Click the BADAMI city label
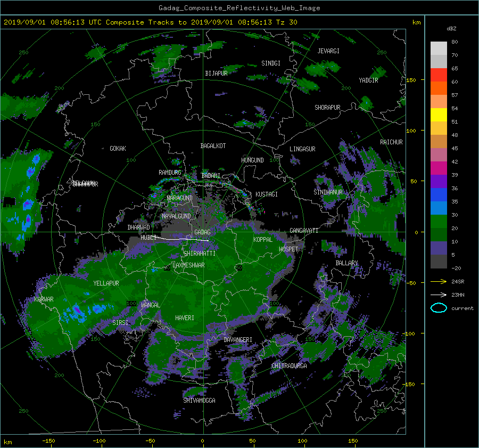Viewport: 479px width, 448px height. tap(211, 176)
